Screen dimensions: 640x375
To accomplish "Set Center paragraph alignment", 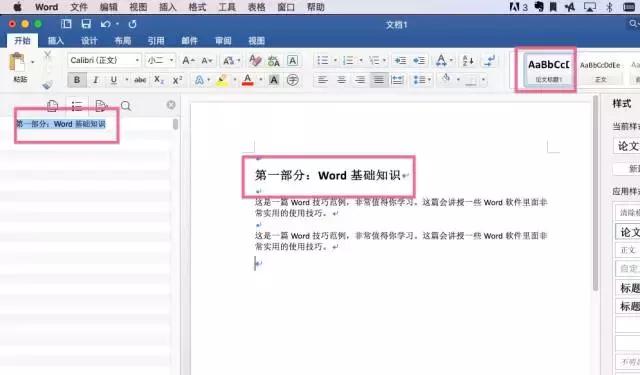I will click(x=341, y=80).
